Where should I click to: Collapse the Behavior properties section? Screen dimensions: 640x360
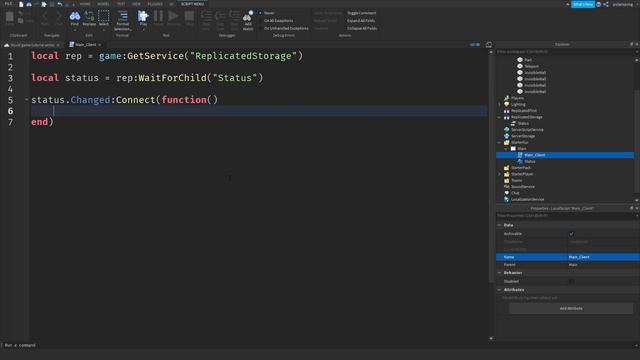(499, 273)
